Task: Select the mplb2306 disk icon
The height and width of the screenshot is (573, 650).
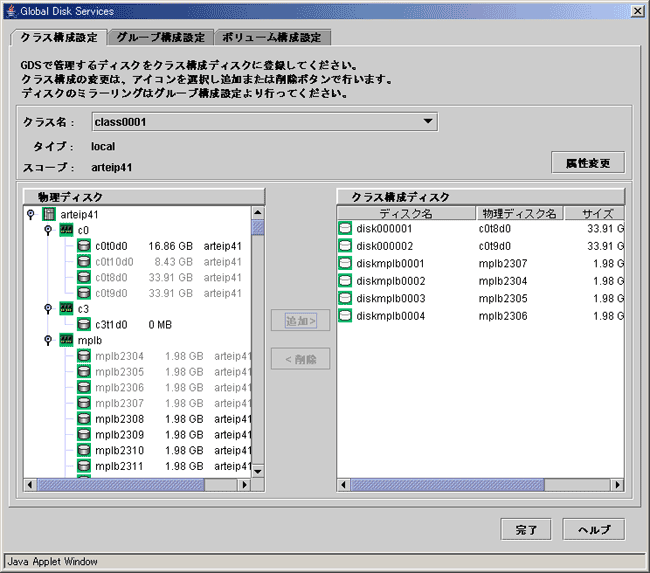Action: coord(84,388)
